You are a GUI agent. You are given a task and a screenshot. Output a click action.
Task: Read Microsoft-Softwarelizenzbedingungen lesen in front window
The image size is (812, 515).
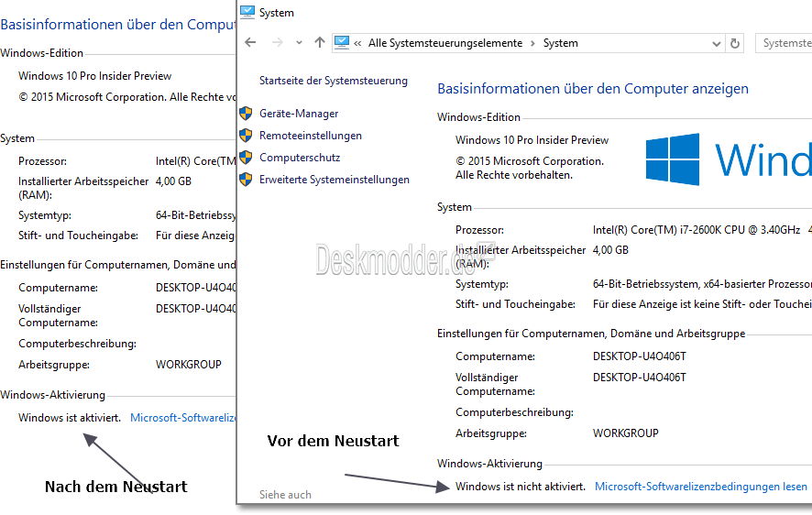pyautogui.click(x=701, y=487)
